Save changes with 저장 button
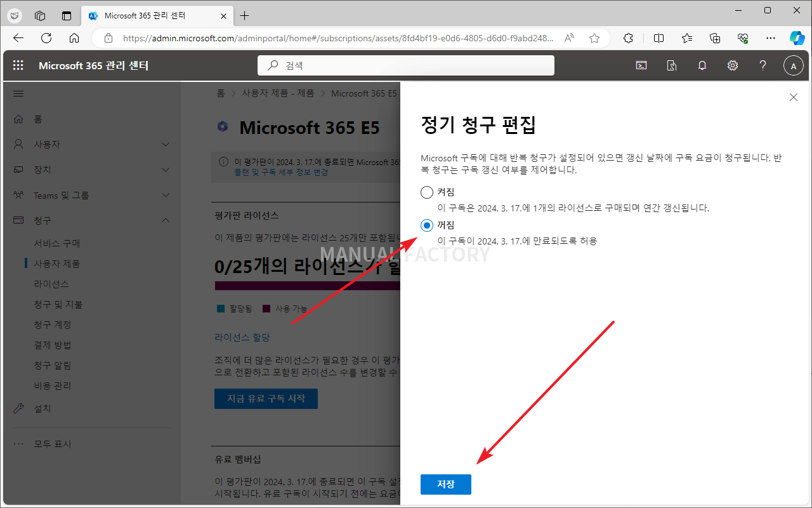The width and height of the screenshot is (812, 508). pos(446,484)
